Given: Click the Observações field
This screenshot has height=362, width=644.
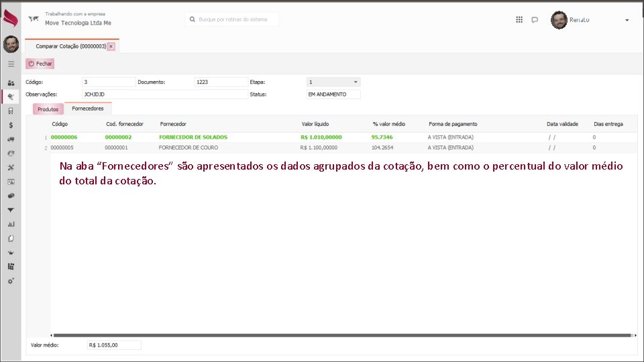Looking at the screenshot, I should 165,95.
